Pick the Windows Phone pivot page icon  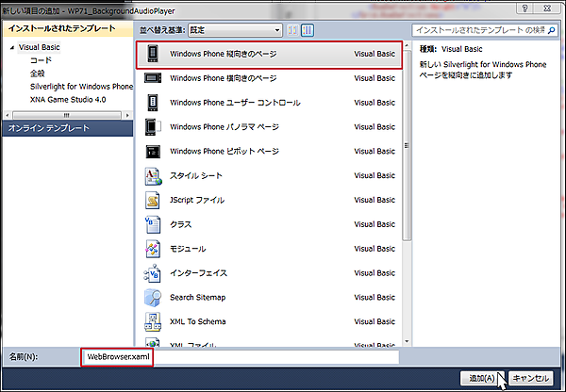pyautogui.click(x=153, y=151)
